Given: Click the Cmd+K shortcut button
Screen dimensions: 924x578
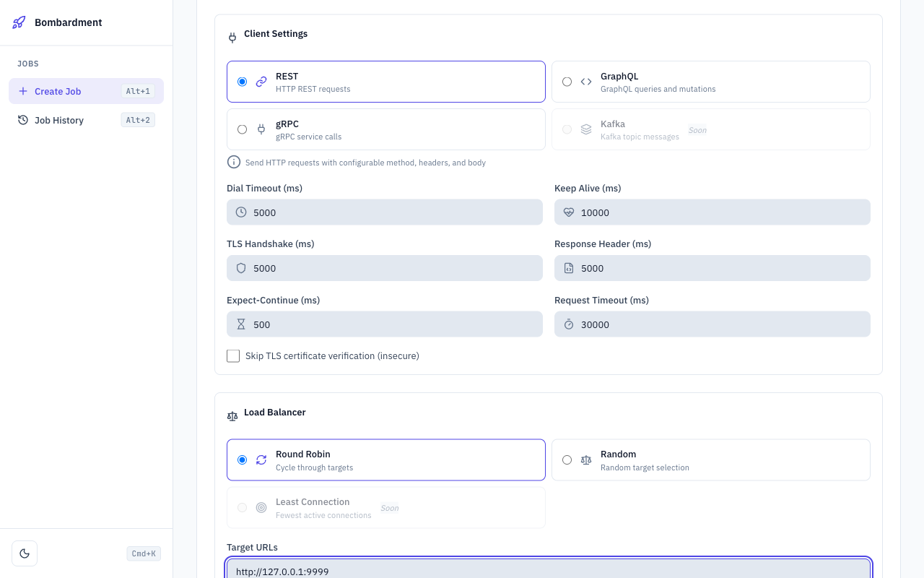Looking at the screenshot, I should 143,553.
